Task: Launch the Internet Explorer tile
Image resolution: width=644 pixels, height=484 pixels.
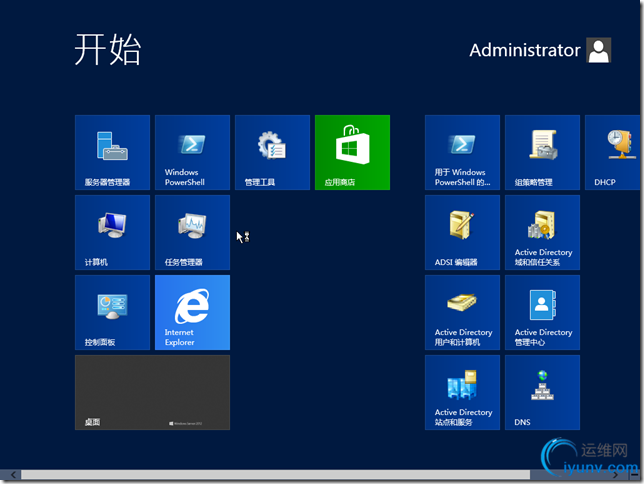Action: click(192, 313)
